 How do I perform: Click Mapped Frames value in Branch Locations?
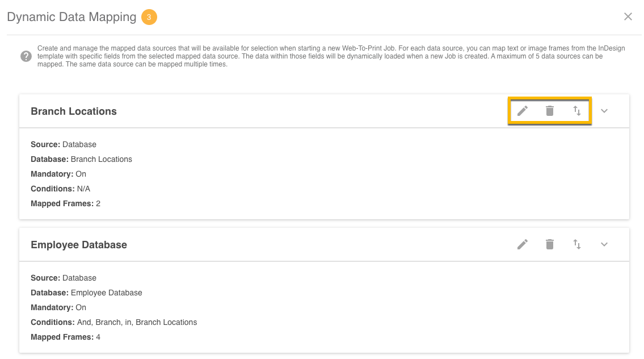tap(98, 203)
